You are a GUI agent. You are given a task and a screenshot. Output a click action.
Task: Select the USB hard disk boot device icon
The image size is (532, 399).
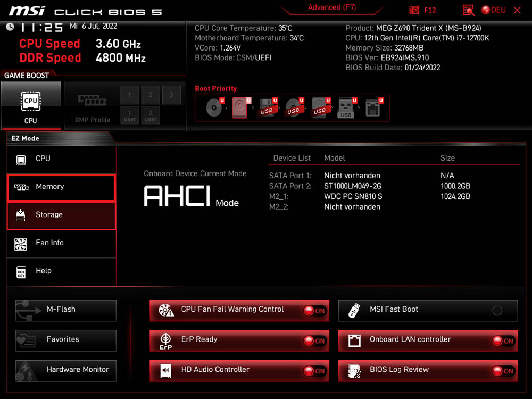[x=320, y=108]
